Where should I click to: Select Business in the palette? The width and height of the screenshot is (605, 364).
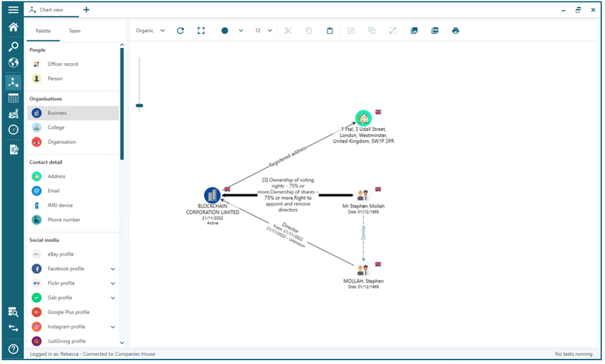[73, 113]
